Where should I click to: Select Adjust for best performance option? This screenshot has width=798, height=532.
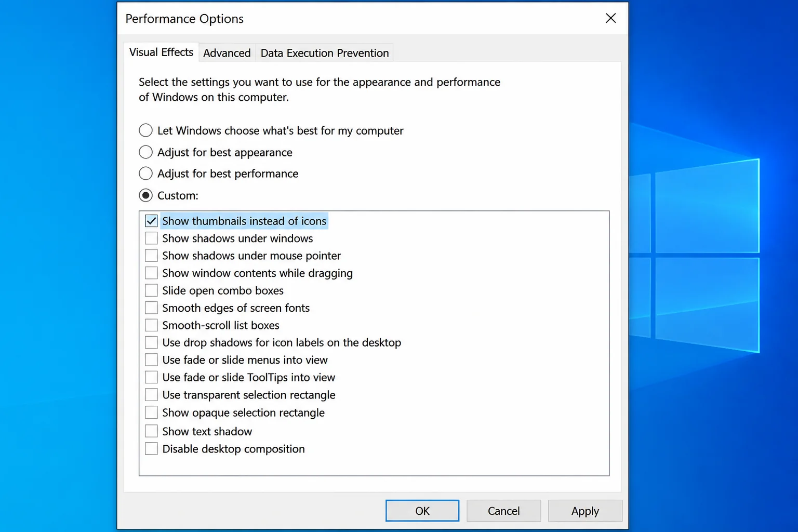click(146, 174)
